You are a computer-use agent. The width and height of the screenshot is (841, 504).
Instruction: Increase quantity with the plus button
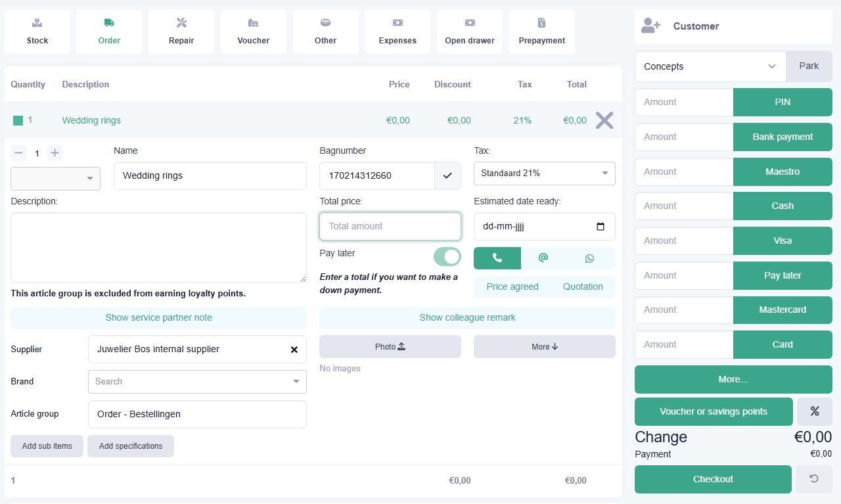pyautogui.click(x=55, y=153)
